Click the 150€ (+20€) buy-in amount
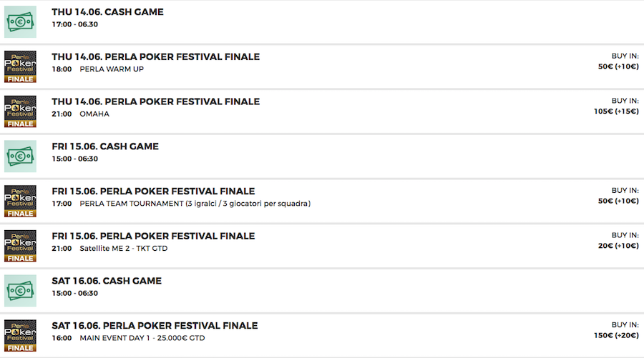Screen dimensions: 644x358 coord(616,335)
